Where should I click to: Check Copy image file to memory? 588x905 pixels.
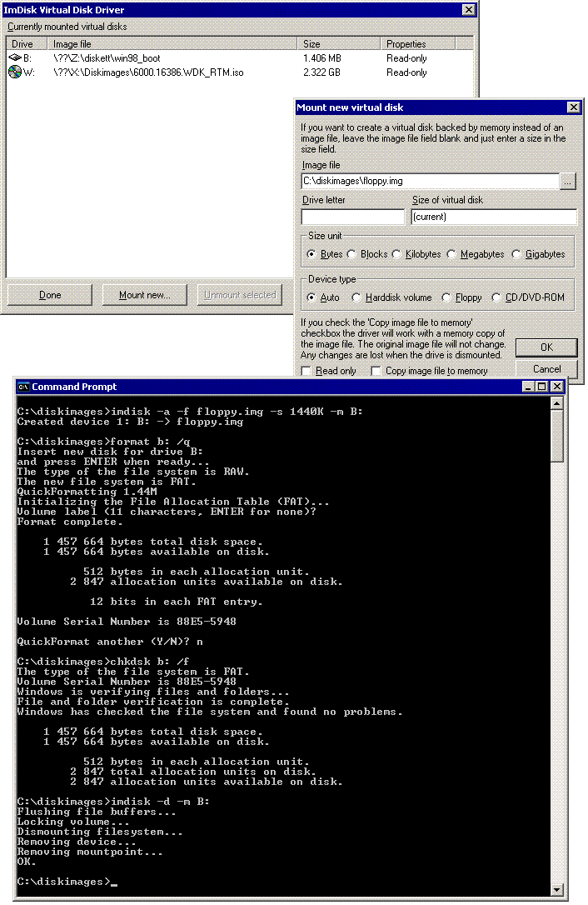pyautogui.click(x=376, y=371)
